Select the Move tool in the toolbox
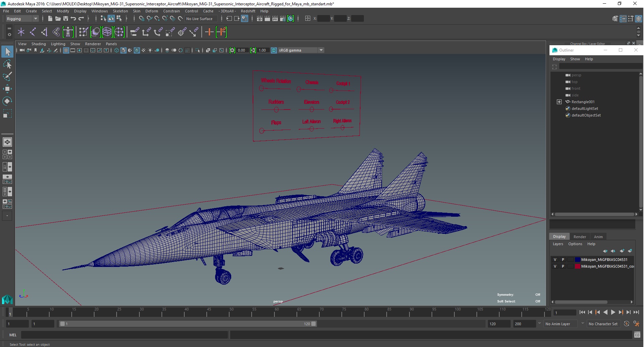The width and height of the screenshot is (644, 347). 7,88
